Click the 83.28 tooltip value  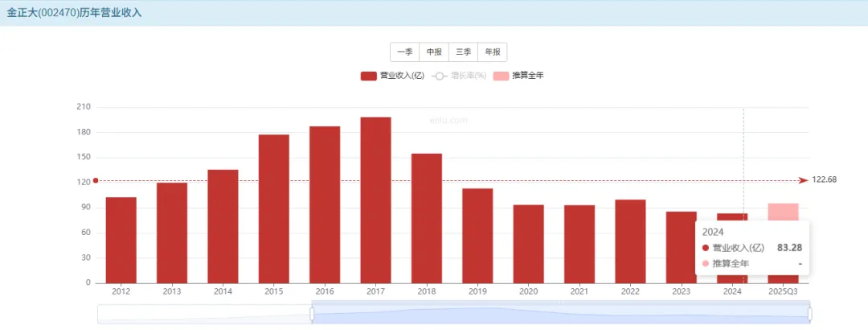(x=790, y=248)
